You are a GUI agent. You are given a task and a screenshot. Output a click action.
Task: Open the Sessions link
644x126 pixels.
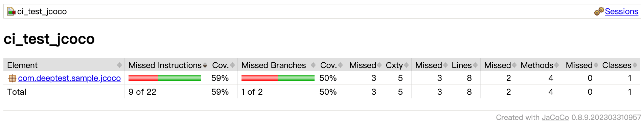[x=621, y=11]
